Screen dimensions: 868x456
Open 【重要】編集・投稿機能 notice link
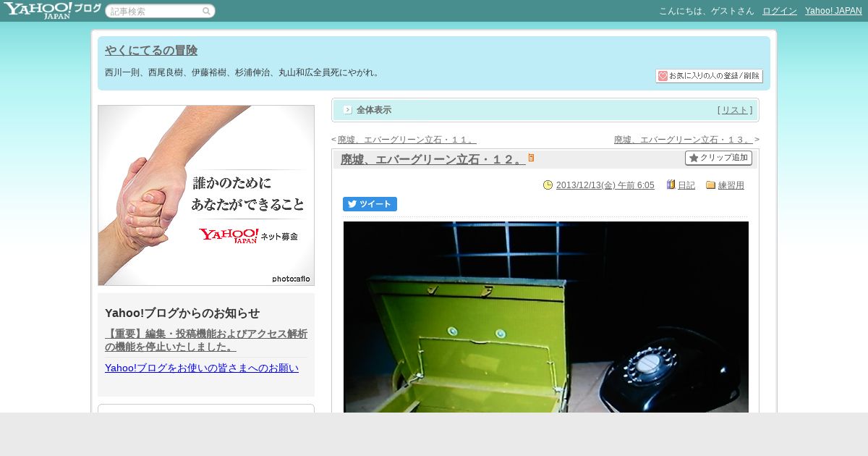(206, 340)
